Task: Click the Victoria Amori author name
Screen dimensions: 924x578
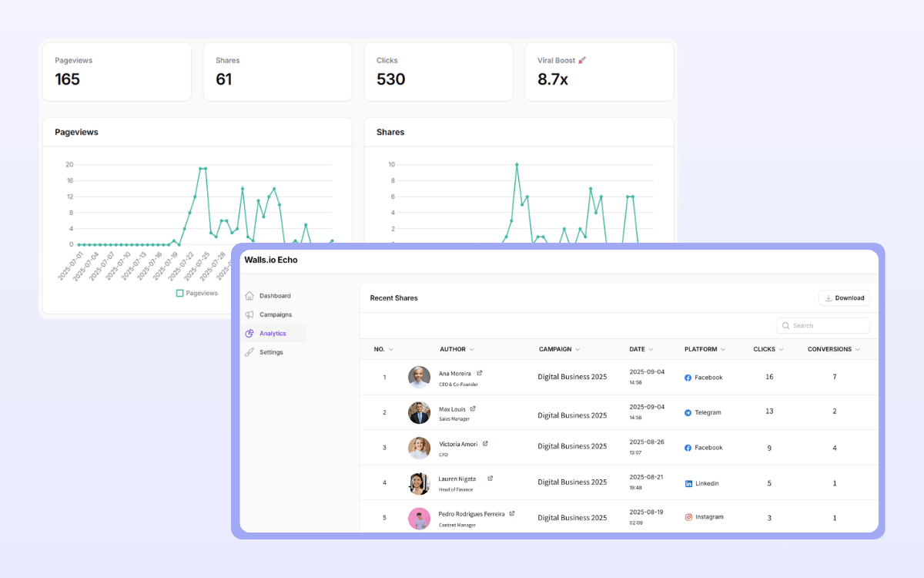Action: 458,444
